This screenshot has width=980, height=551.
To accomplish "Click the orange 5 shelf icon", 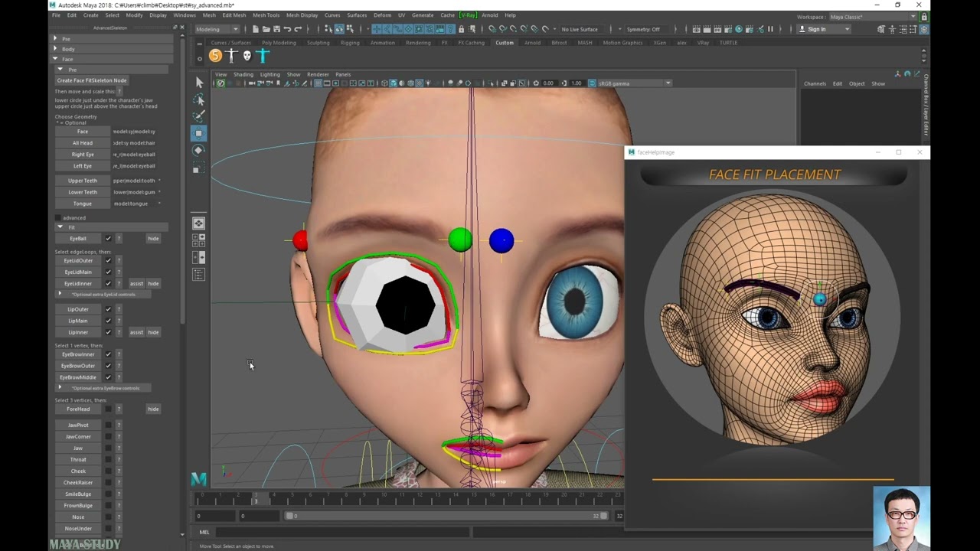I will pos(215,56).
